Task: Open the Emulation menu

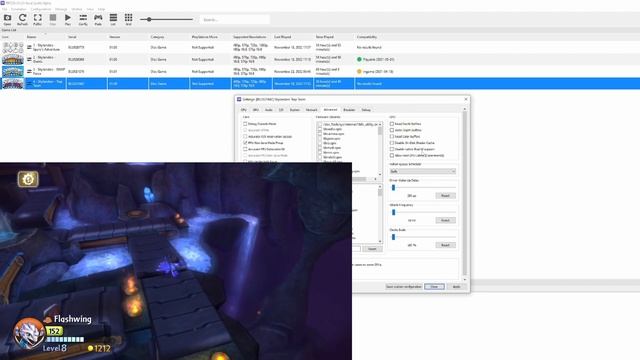Action: pyautogui.click(x=19, y=9)
